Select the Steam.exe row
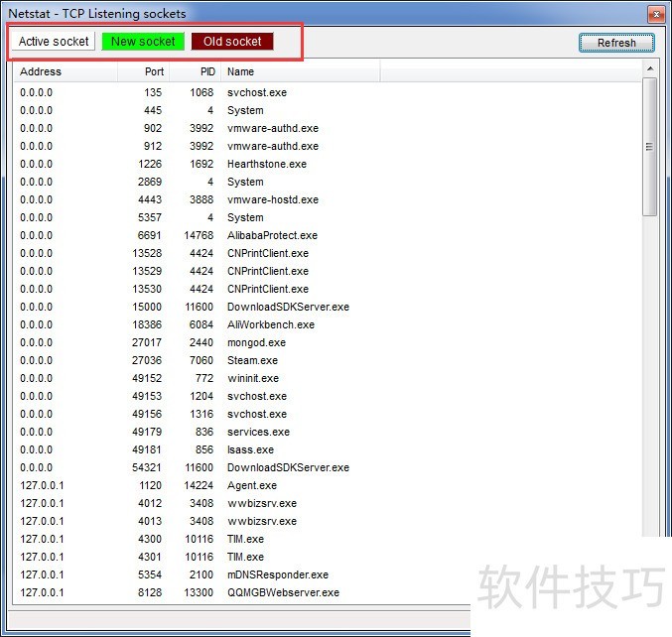 [x=328, y=360]
